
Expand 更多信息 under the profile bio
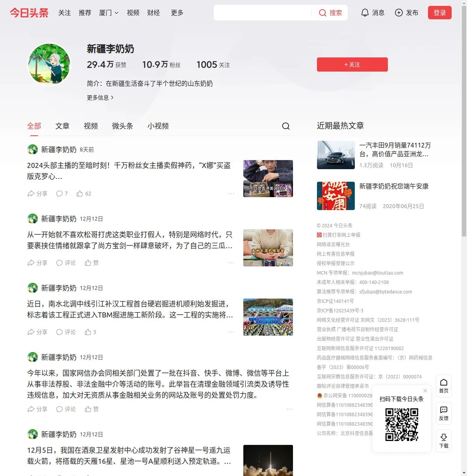100,98
